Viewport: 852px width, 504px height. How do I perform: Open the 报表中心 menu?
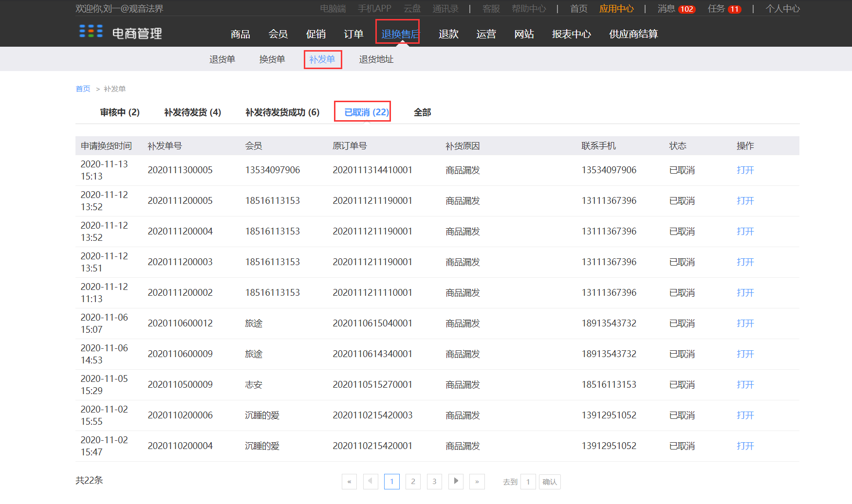click(x=572, y=34)
